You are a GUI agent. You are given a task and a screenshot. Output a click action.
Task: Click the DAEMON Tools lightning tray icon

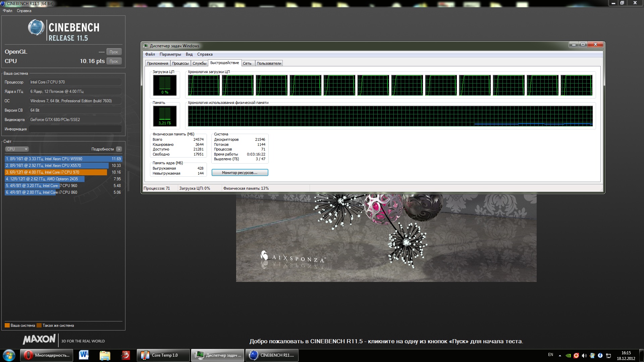[600, 355]
